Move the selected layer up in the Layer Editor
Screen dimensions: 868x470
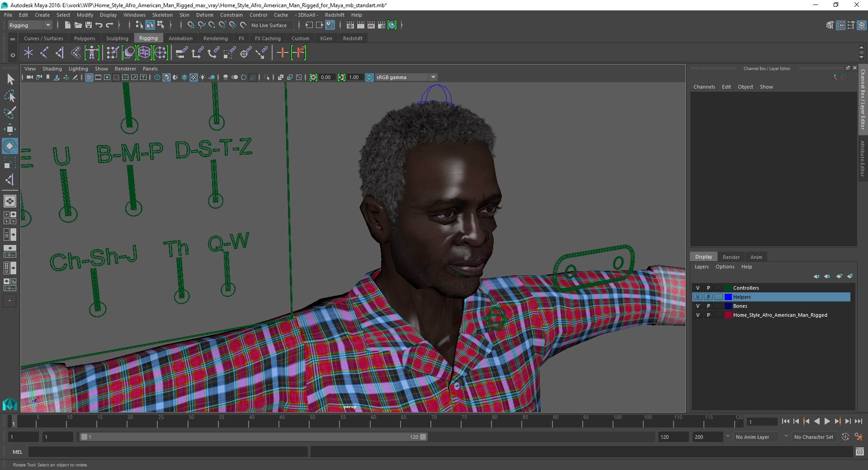(x=816, y=276)
